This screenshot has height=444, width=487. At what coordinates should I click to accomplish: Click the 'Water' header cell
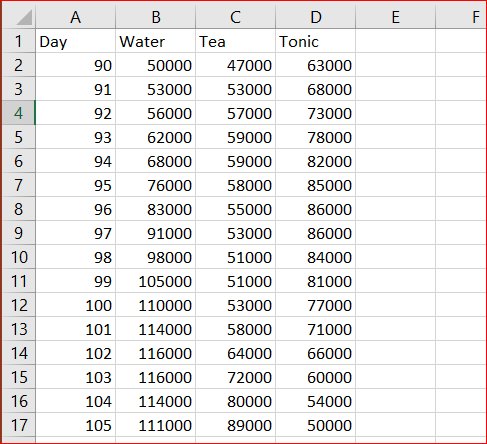(156, 41)
